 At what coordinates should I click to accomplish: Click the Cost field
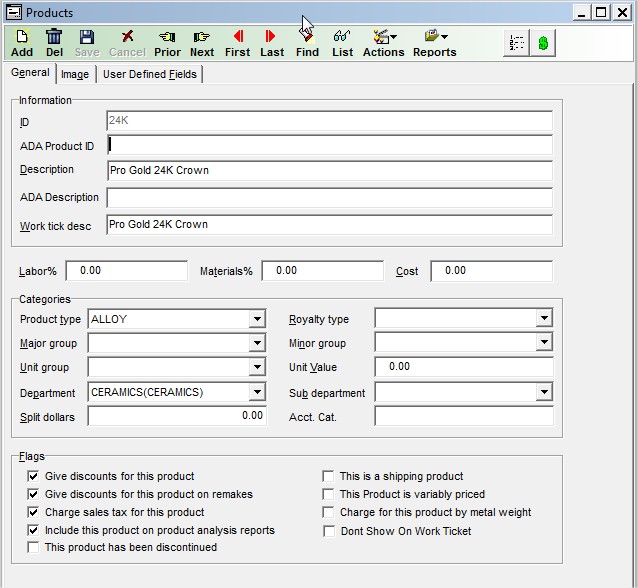pyautogui.click(x=492, y=271)
